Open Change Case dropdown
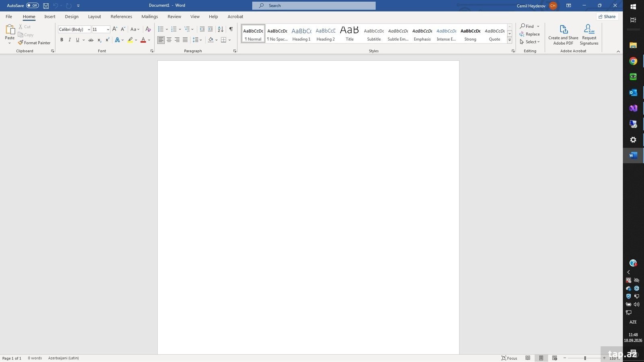This screenshot has height=362, width=644. [135, 29]
